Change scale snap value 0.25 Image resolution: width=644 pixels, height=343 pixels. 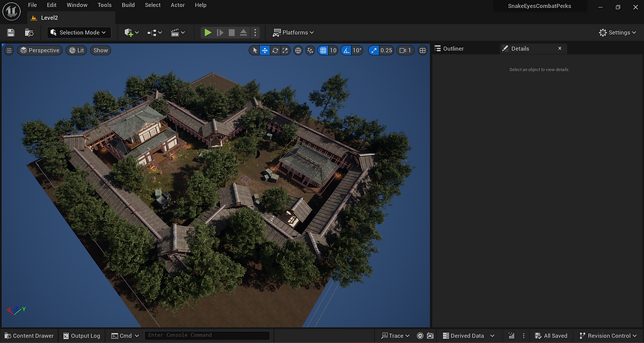(x=386, y=50)
